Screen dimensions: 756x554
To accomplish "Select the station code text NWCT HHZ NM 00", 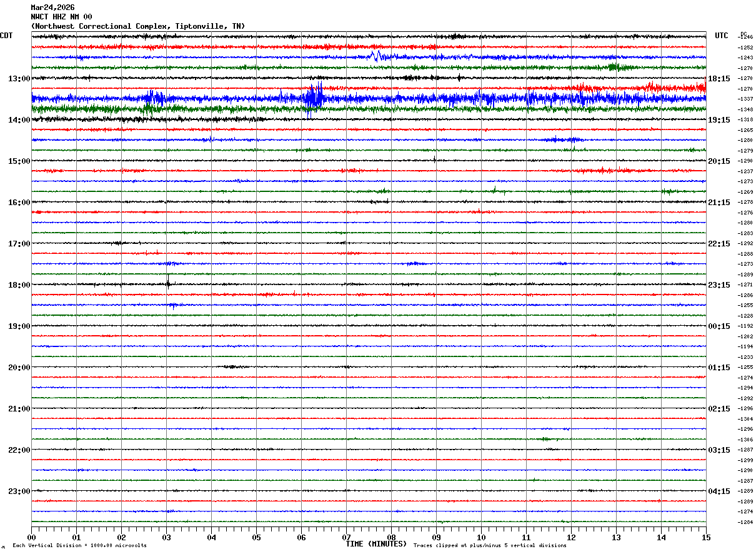I will pos(61,17).
